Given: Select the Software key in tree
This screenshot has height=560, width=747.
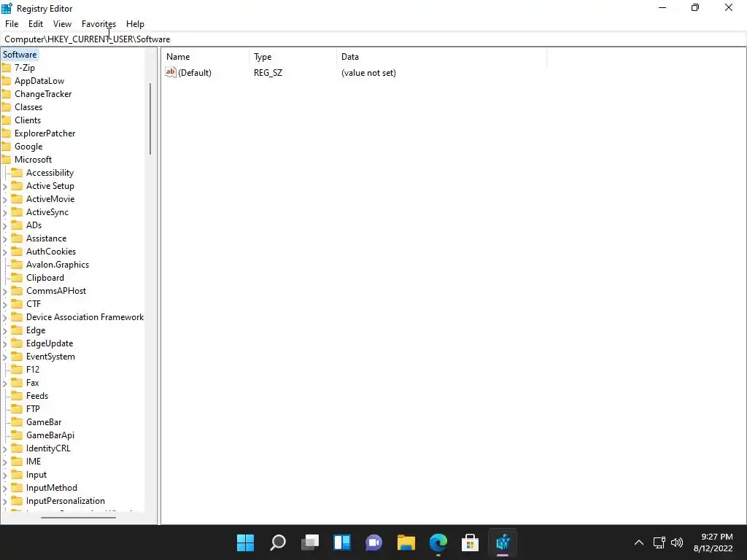Looking at the screenshot, I should [20, 55].
